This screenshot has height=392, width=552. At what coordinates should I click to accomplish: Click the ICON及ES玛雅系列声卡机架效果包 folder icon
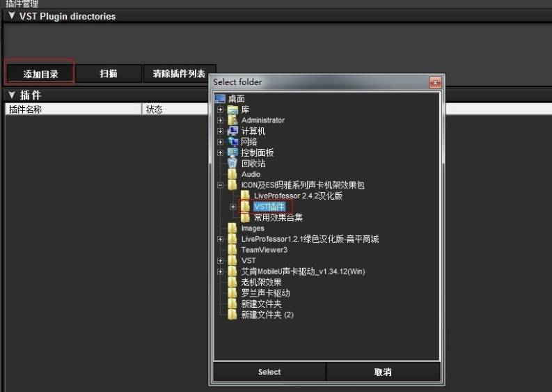click(232, 185)
